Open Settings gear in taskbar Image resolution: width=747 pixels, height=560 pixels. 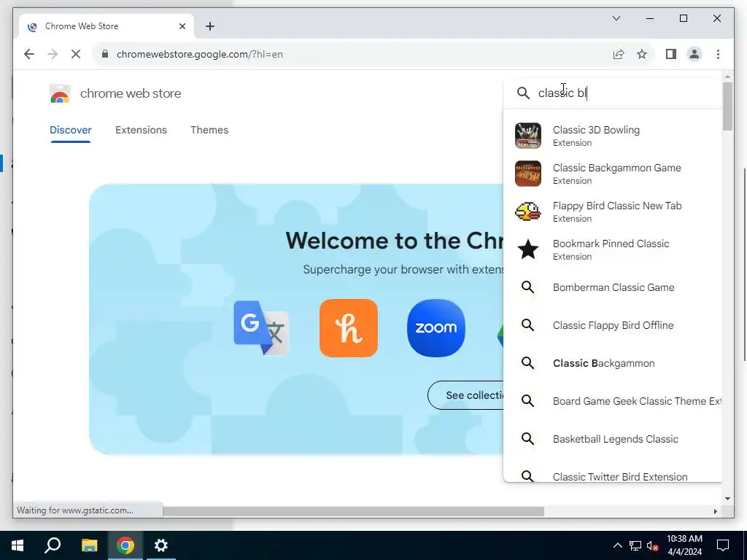(161, 545)
